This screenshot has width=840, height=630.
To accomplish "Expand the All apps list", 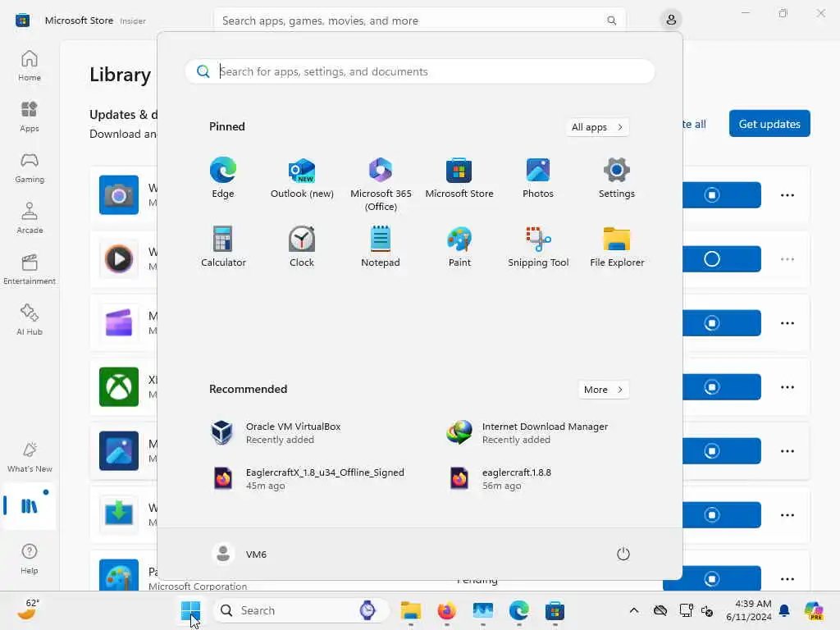I will click(x=597, y=127).
